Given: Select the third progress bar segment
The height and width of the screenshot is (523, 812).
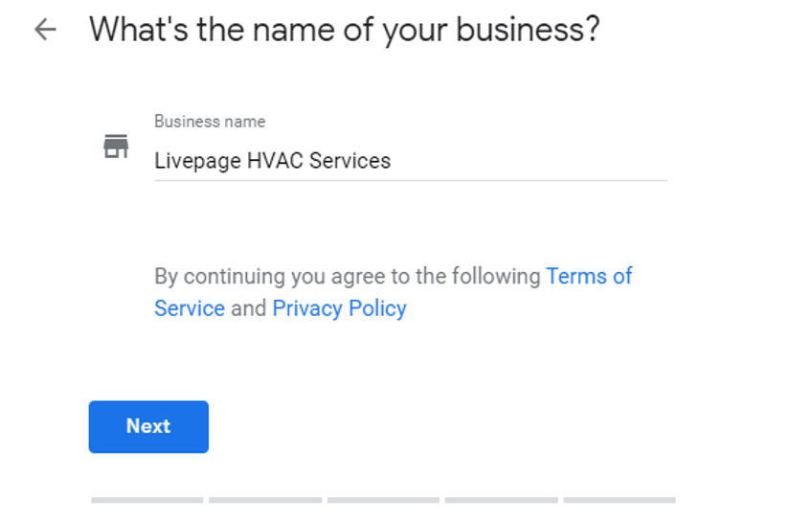Looking at the screenshot, I should [x=383, y=500].
